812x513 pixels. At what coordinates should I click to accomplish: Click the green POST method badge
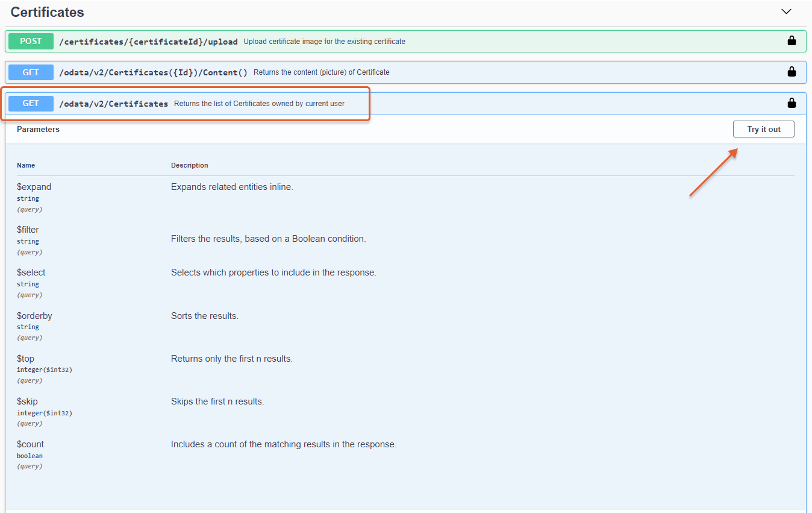(31, 41)
